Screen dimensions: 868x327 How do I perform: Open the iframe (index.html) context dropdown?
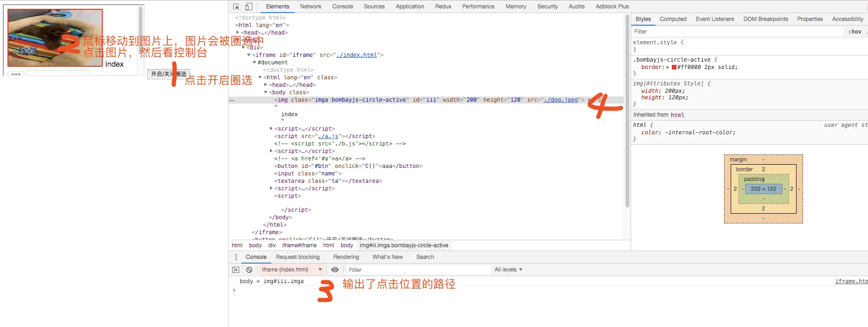tap(292, 270)
